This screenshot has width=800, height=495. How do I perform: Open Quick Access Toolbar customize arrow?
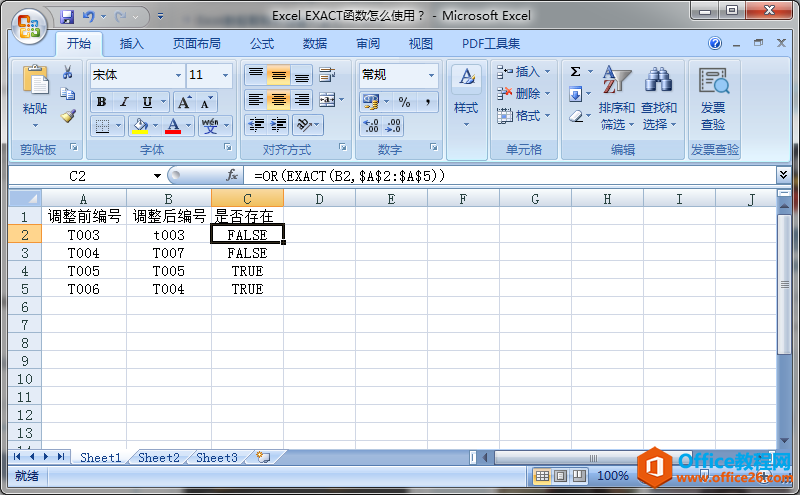pyautogui.click(x=161, y=17)
